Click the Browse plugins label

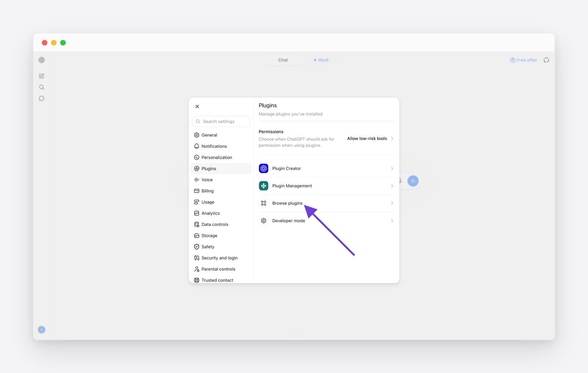coord(287,203)
